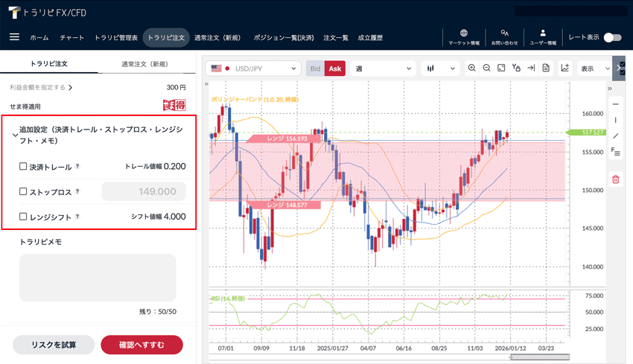Image resolution: width=633 pixels, height=364 pixels.
Task: Toggle the レート表示 switch
Action: [612, 37]
